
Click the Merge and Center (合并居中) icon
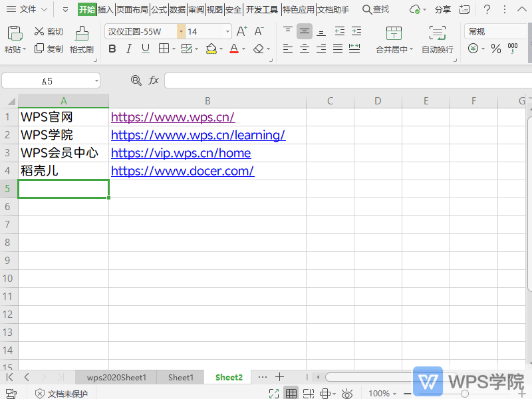coord(394,33)
